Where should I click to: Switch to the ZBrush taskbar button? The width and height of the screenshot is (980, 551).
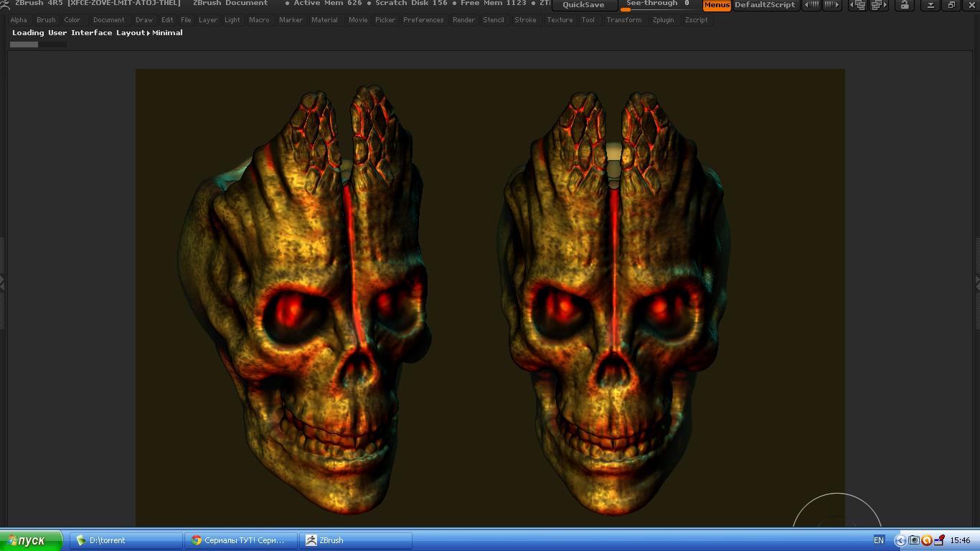click(x=355, y=540)
